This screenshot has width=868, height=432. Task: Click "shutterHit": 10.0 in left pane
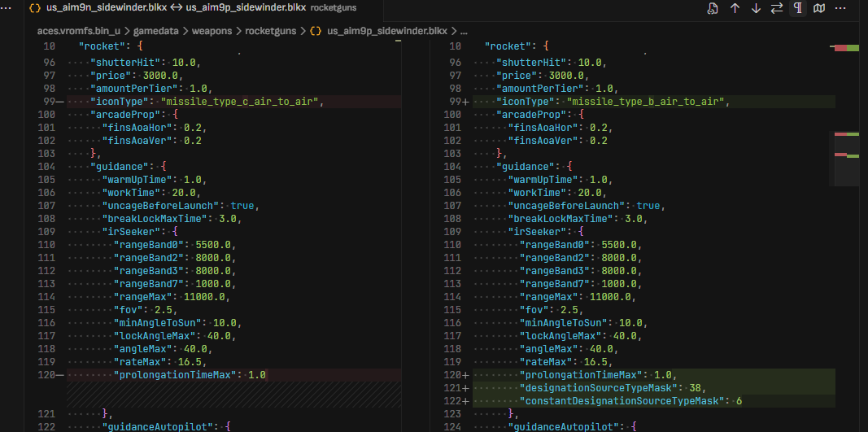point(146,63)
